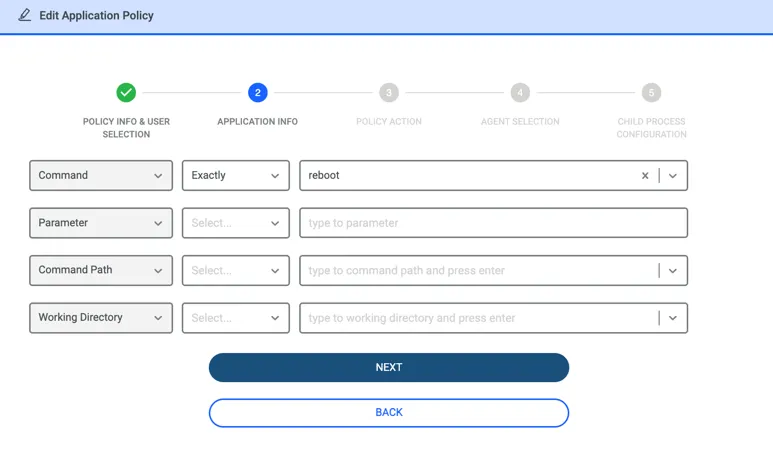Open the Command type dropdown
This screenshot has height=470, width=773.
click(101, 176)
